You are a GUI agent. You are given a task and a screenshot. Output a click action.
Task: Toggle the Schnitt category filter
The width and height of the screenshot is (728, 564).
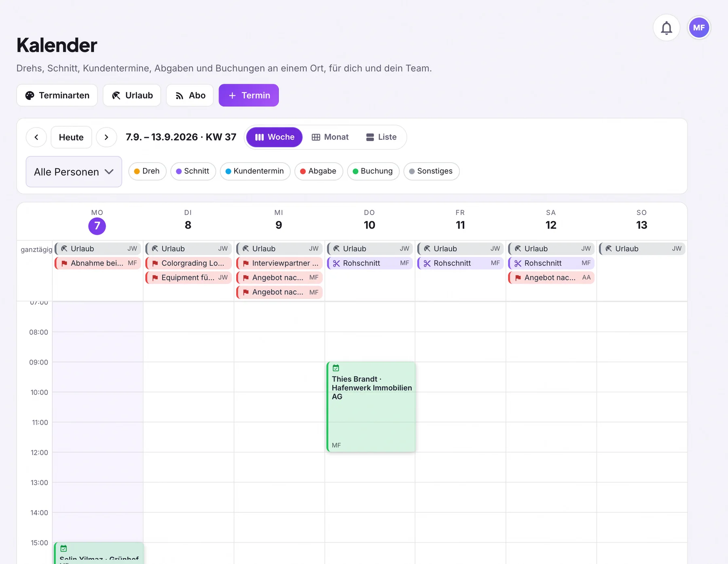(193, 171)
